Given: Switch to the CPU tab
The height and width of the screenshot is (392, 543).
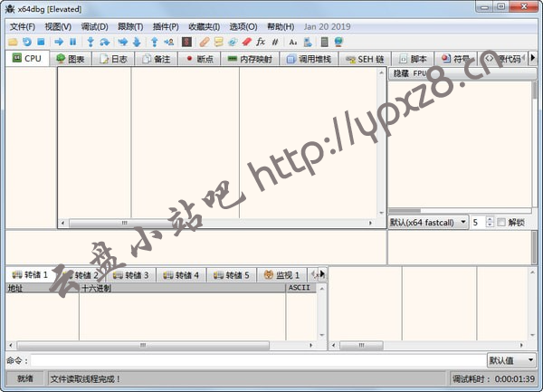Looking at the screenshot, I should tap(27, 58).
